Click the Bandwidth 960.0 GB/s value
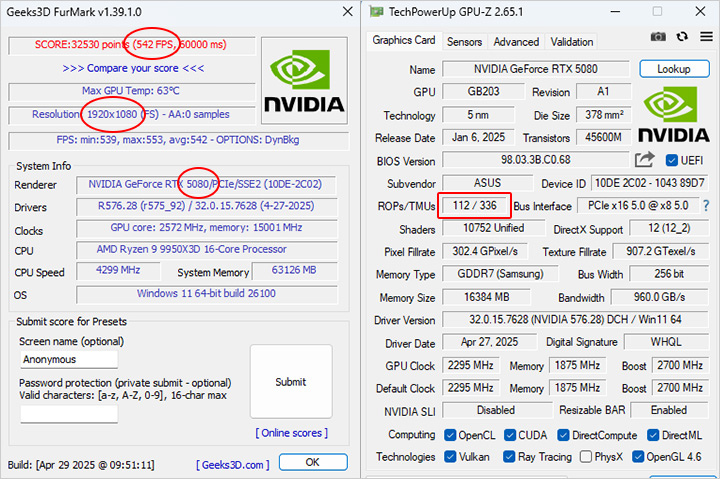The image size is (720, 479). click(x=659, y=297)
